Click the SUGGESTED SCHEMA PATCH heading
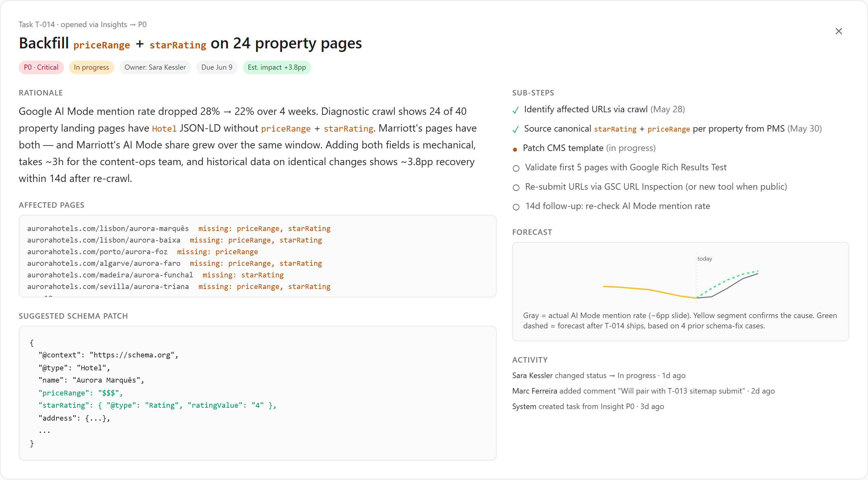Image resolution: width=868 pixels, height=480 pixels. pos(73,316)
